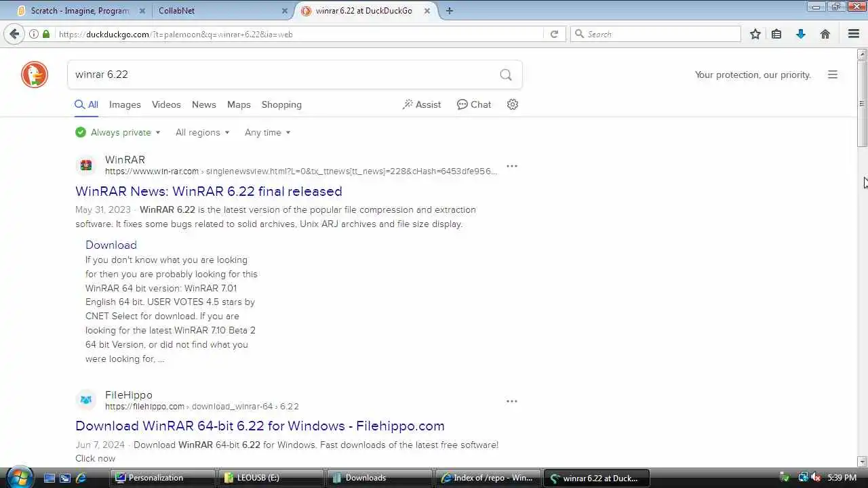Open Personalization taskbar window
This screenshot has height=488, width=868.
click(163, 478)
